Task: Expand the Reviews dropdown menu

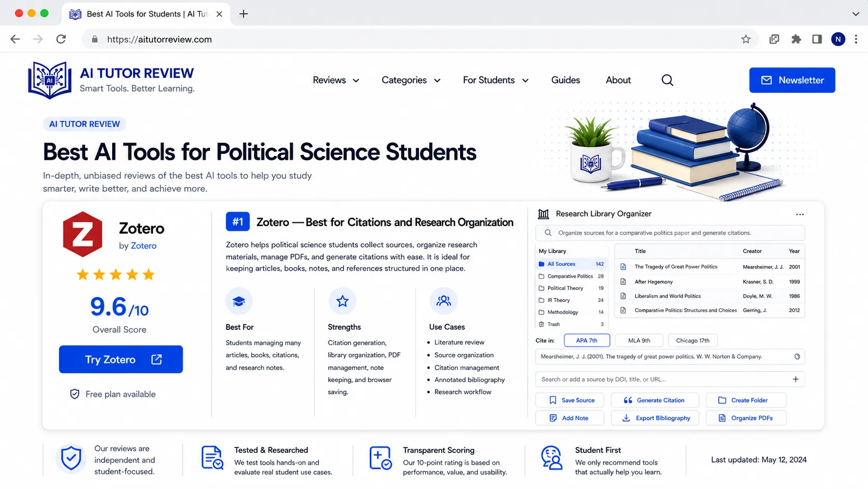Action: (x=336, y=80)
